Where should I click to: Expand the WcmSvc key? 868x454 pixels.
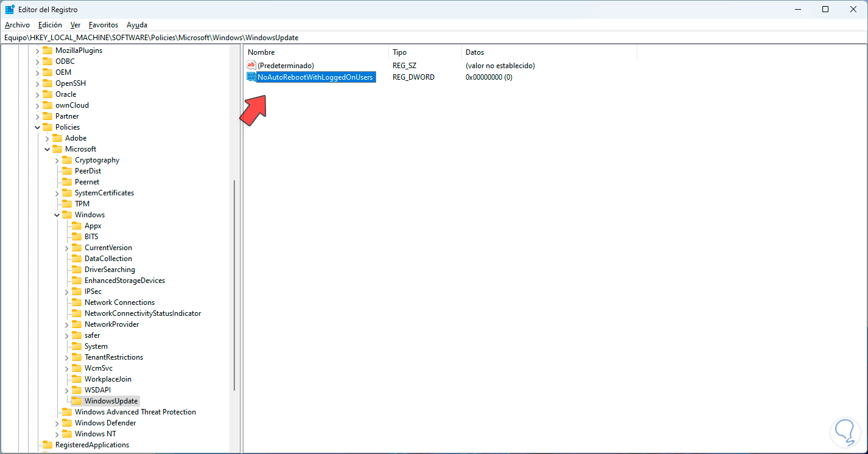coord(67,368)
